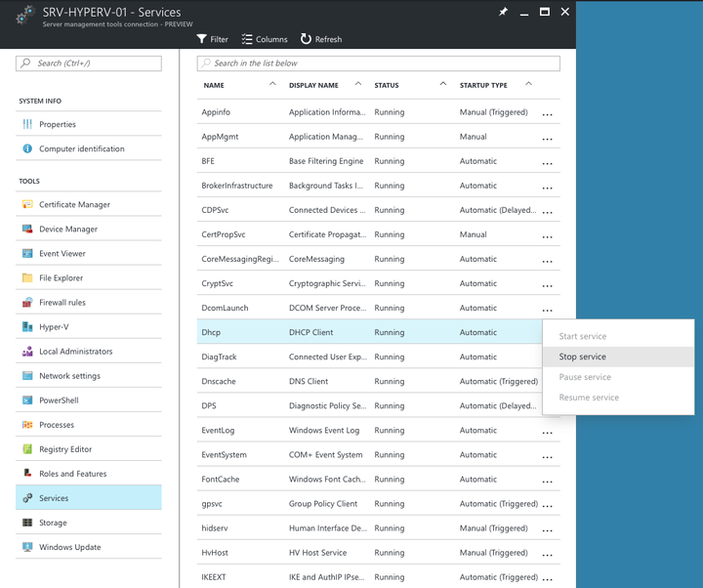Click the Certificate Manager icon
The width and height of the screenshot is (703, 588).
(x=27, y=204)
